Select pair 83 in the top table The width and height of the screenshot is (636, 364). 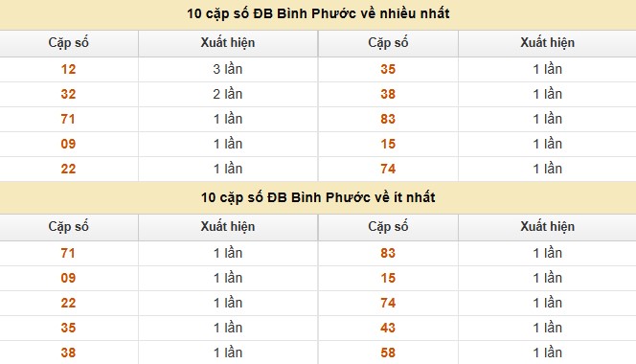pyautogui.click(x=388, y=120)
